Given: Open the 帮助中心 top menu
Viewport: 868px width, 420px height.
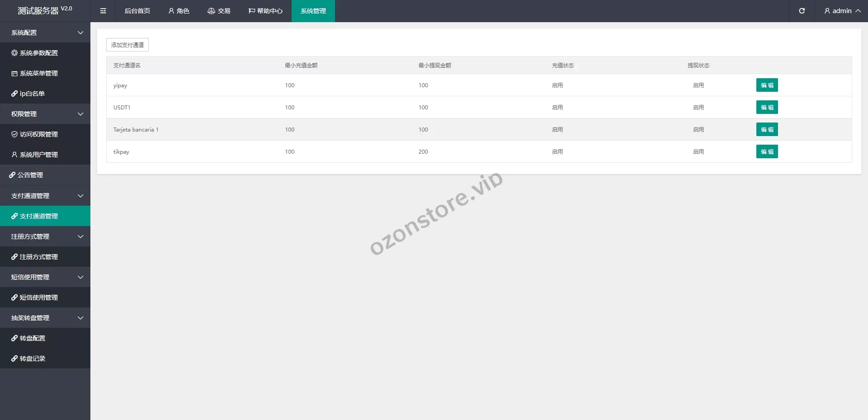Looking at the screenshot, I should (265, 11).
